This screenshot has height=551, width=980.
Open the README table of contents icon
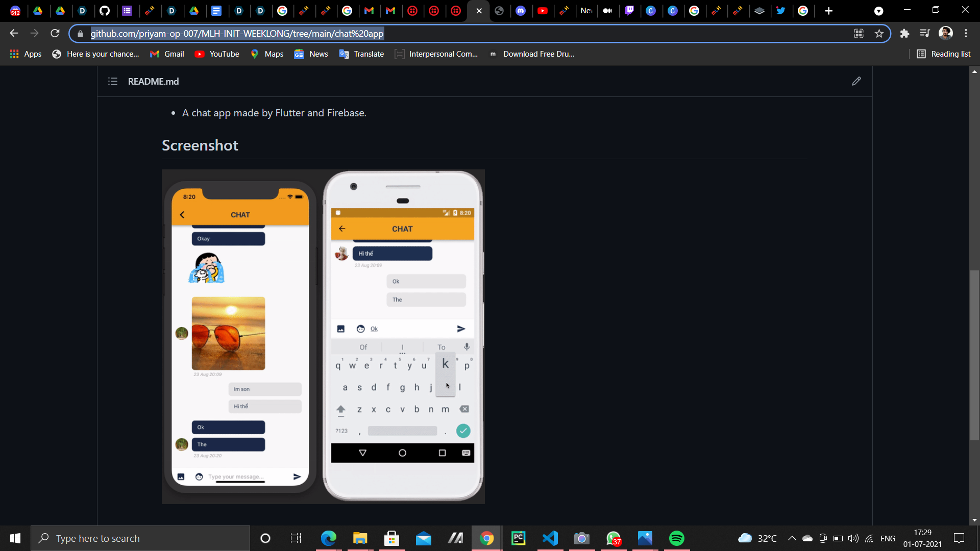(x=113, y=81)
